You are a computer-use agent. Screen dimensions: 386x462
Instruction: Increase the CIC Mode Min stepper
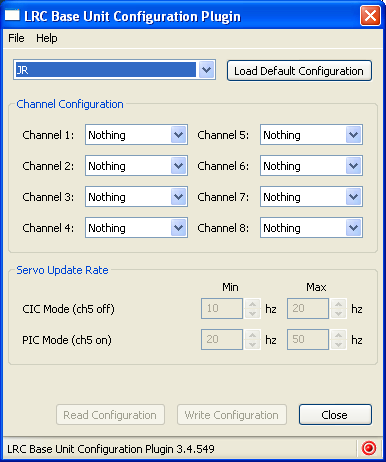(x=253, y=304)
